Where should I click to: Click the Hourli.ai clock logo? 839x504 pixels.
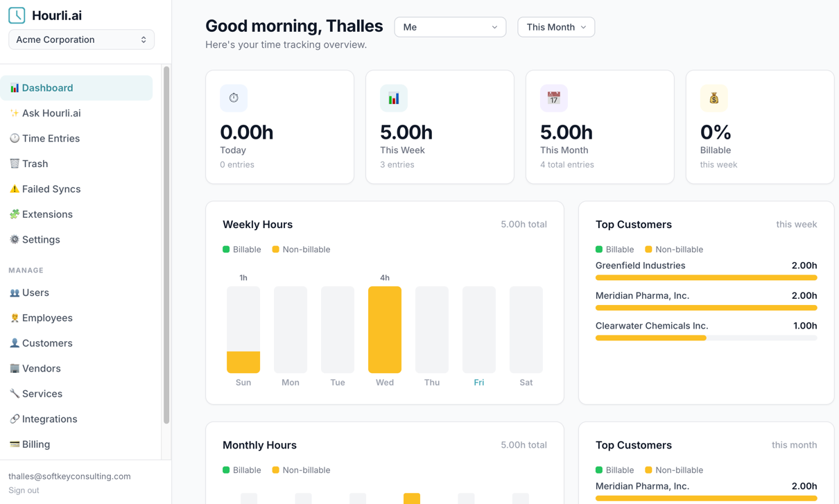click(x=16, y=15)
